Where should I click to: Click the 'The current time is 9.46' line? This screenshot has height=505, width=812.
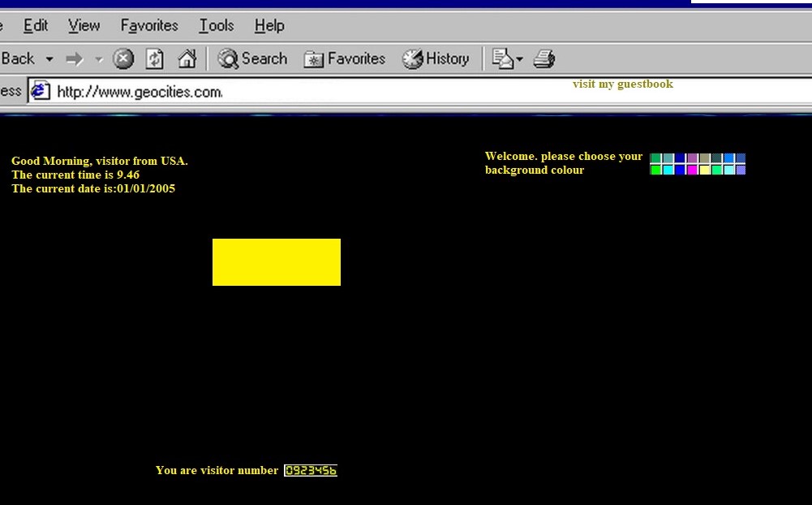75,175
